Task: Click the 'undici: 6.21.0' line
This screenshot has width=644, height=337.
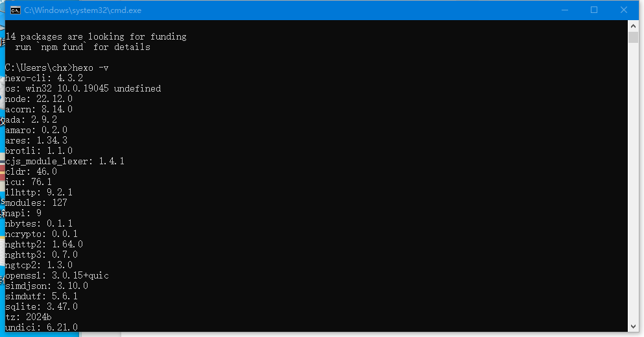Action: (42, 327)
